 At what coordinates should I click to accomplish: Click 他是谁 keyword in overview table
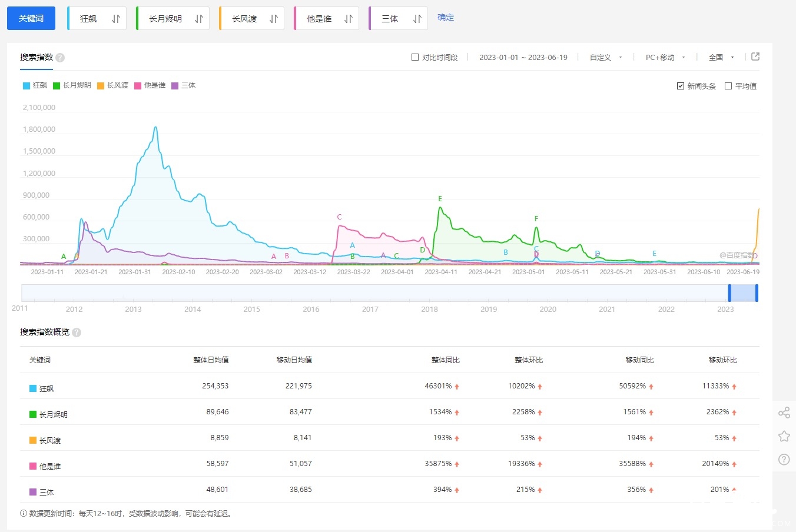tap(50, 466)
